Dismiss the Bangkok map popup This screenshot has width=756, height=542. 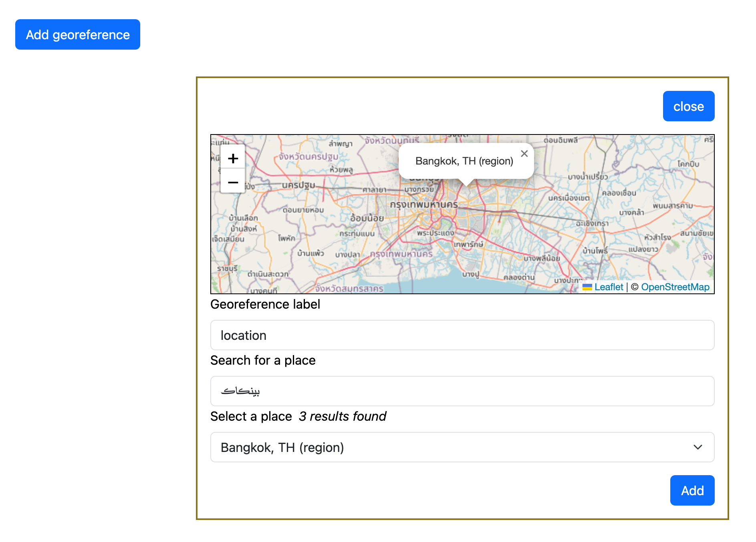(524, 154)
